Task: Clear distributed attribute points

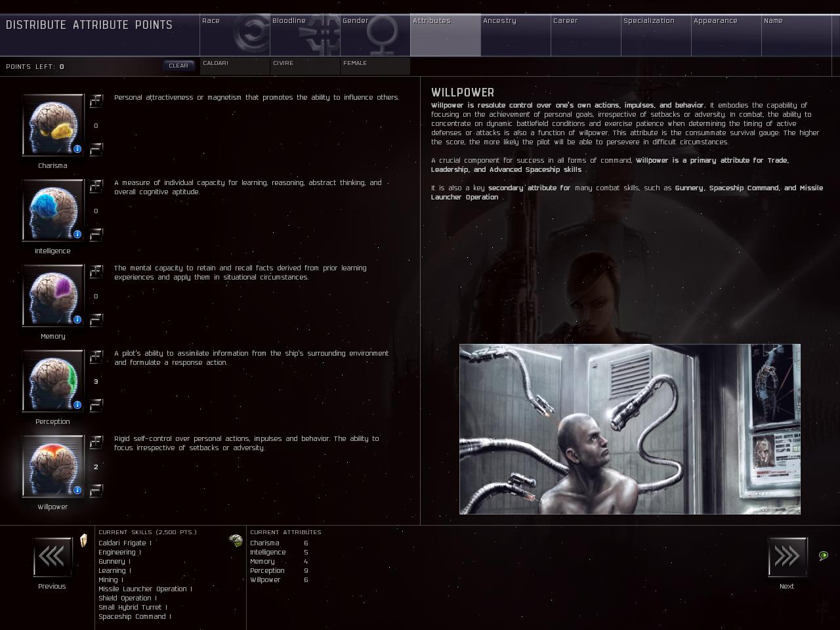Action: point(178,66)
